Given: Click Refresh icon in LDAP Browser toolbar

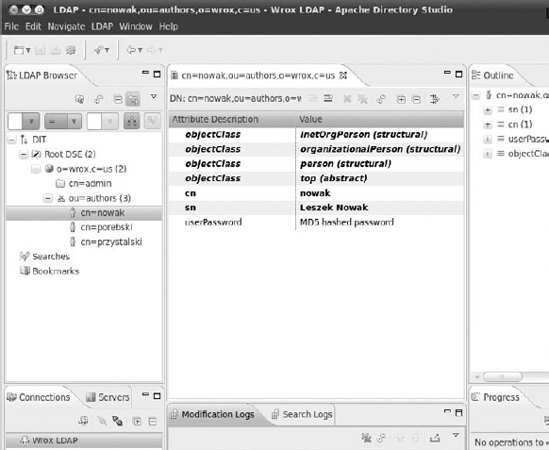Looking at the screenshot, I should (99, 99).
